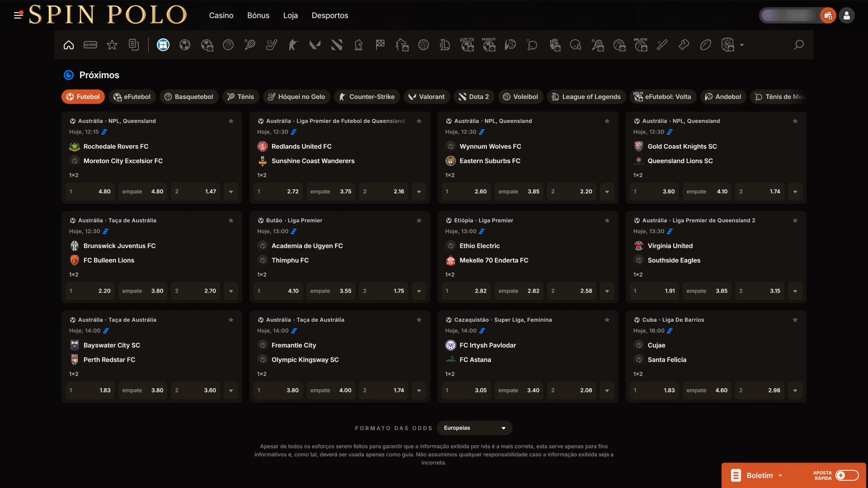Screen dimensions: 868x488
Task: Select the Counter-Strike soldier icon in toolbar
Action: point(293,45)
